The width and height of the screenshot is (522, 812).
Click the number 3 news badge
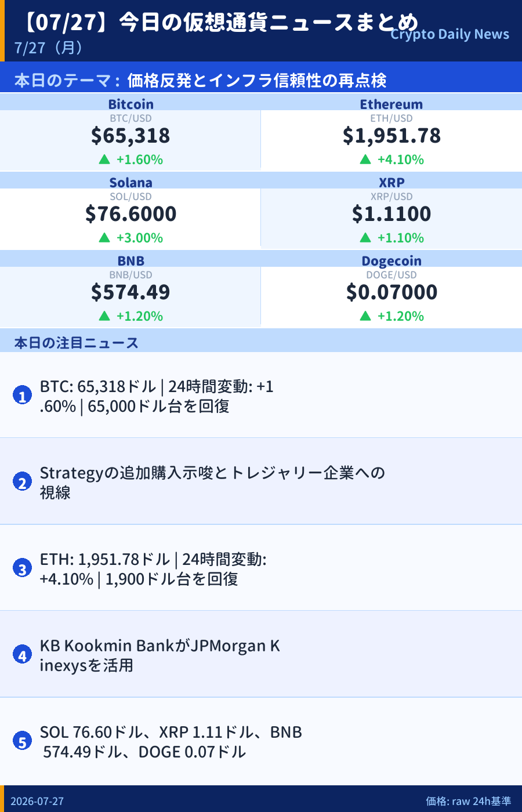pyautogui.click(x=22, y=568)
